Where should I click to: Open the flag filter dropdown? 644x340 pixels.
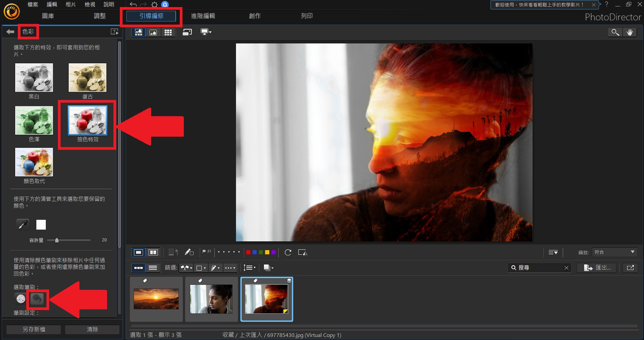coord(187,268)
